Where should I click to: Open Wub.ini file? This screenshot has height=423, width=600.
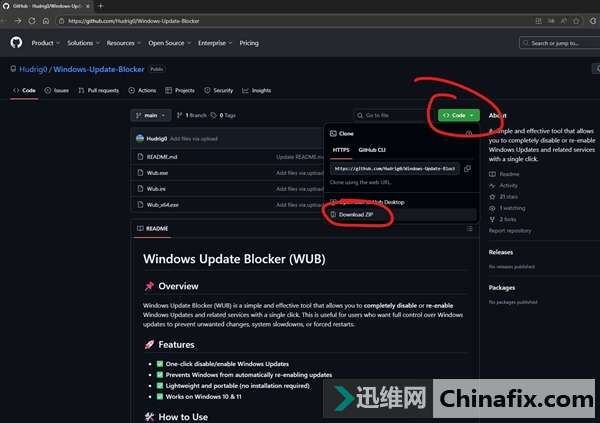coord(156,189)
